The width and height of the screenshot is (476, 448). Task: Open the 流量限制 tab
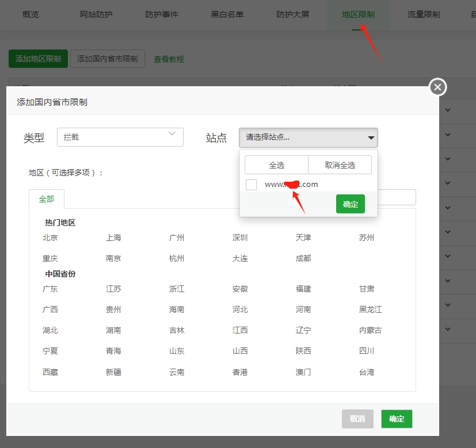pyautogui.click(x=424, y=14)
